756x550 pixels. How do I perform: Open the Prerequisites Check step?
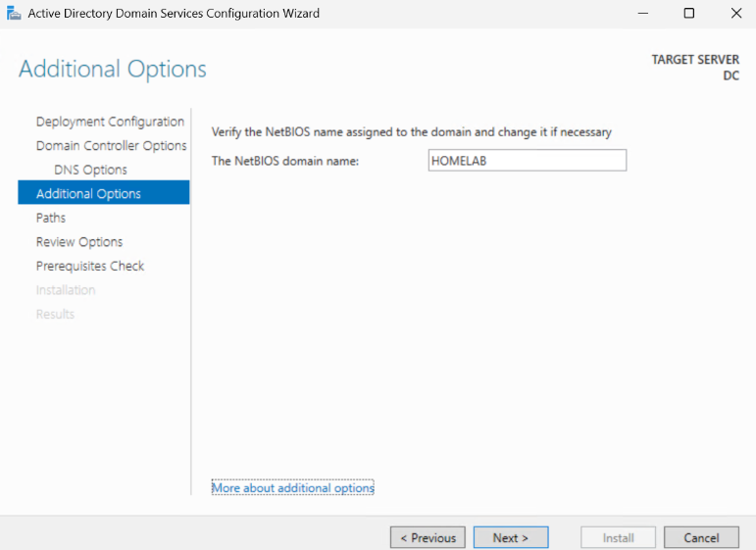click(x=90, y=266)
